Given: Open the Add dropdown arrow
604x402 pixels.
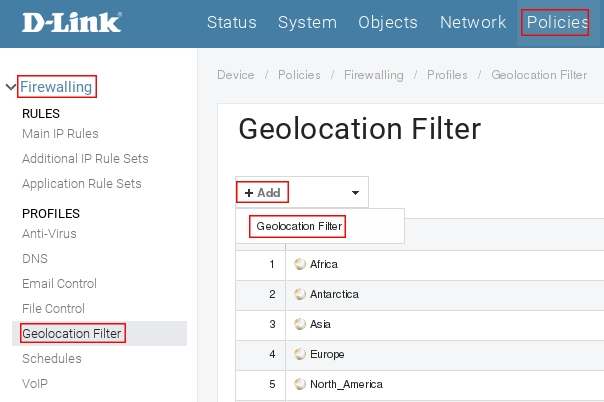Looking at the screenshot, I should pos(354,192).
